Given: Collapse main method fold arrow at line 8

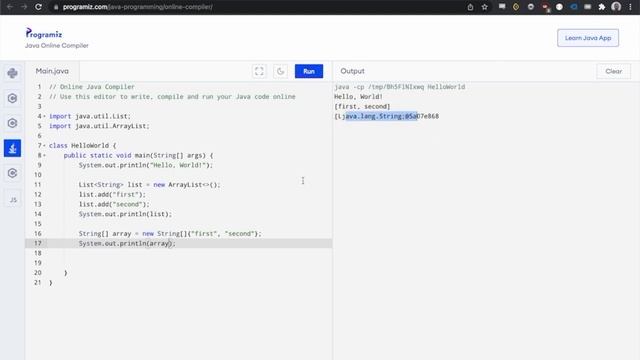Looking at the screenshot, I should pos(44,156).
